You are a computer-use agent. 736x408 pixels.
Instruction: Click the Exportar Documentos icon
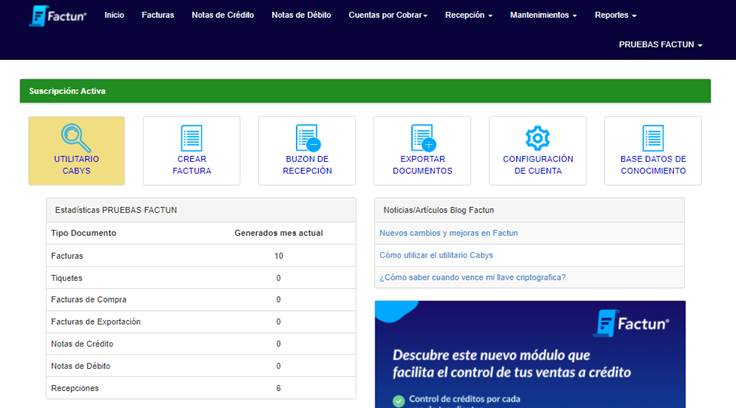point(423,138)
